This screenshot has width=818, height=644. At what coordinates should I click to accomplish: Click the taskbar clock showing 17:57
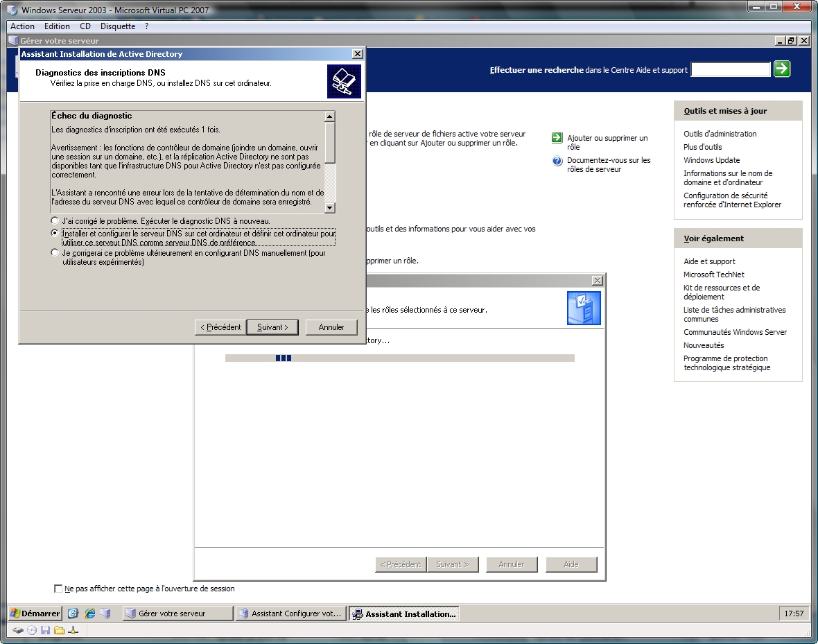794,613
